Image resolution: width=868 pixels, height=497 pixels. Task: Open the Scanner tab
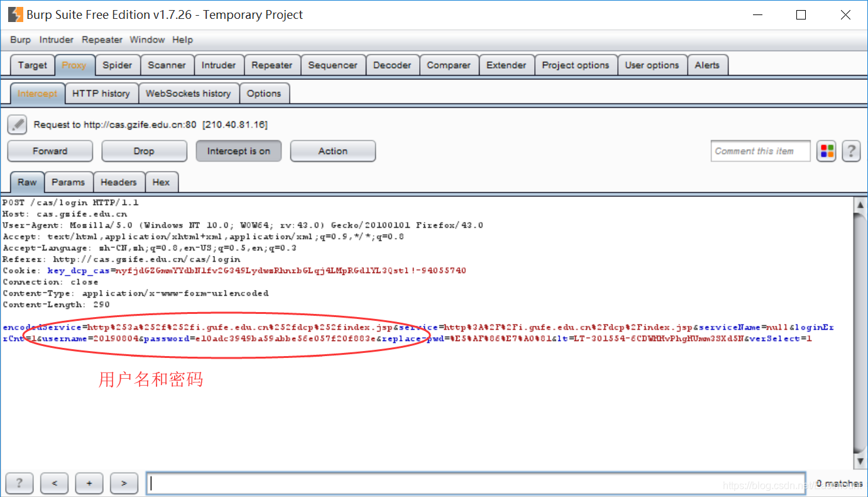click(167, 65)
